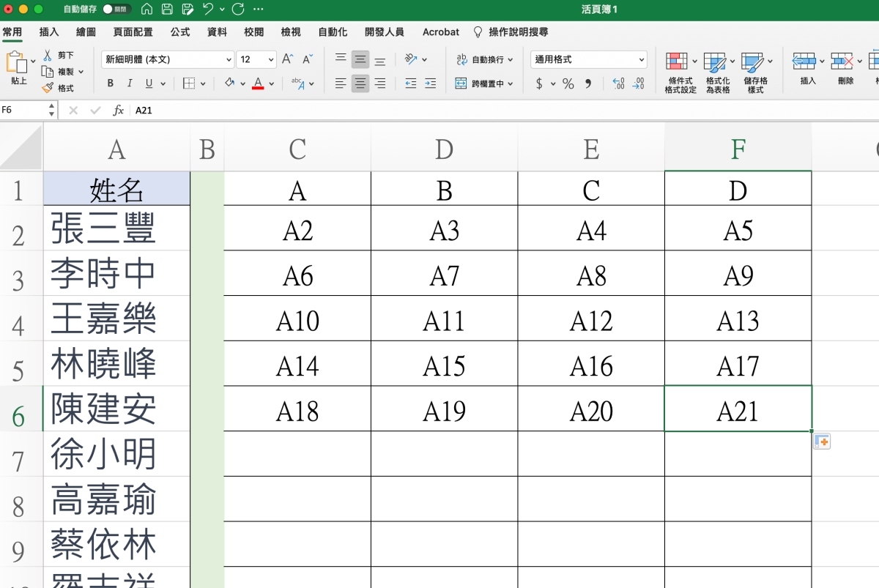Click the decrease indent icon
Image resolution: width=879 pixels, height=588 pixels.
click(x=410, y=83)
